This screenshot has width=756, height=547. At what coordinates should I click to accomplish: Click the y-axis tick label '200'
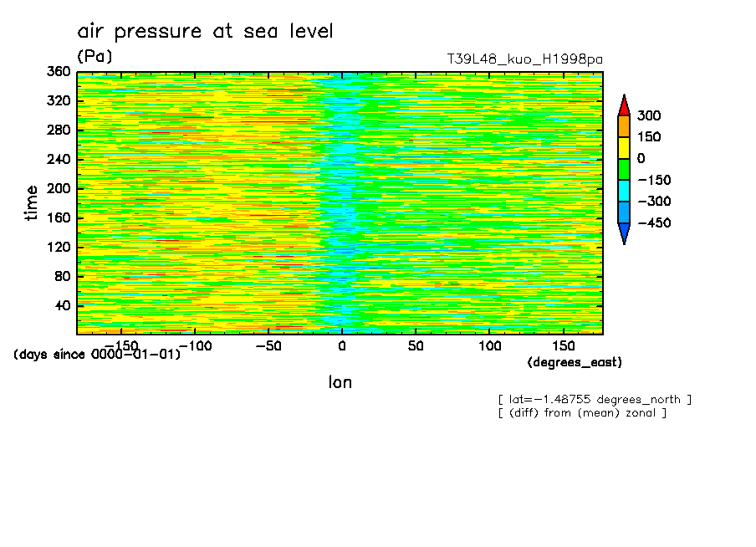(59, 188)
